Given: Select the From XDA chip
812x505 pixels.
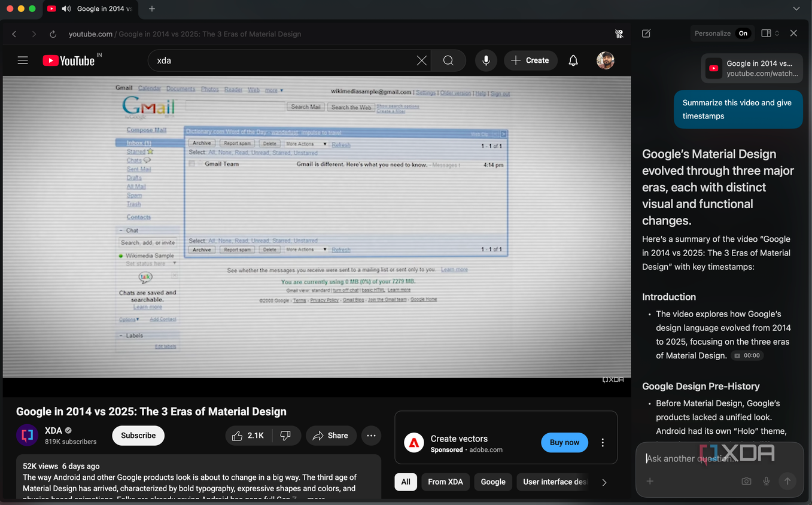Looking at the screenshot, I should coord(445,482).
